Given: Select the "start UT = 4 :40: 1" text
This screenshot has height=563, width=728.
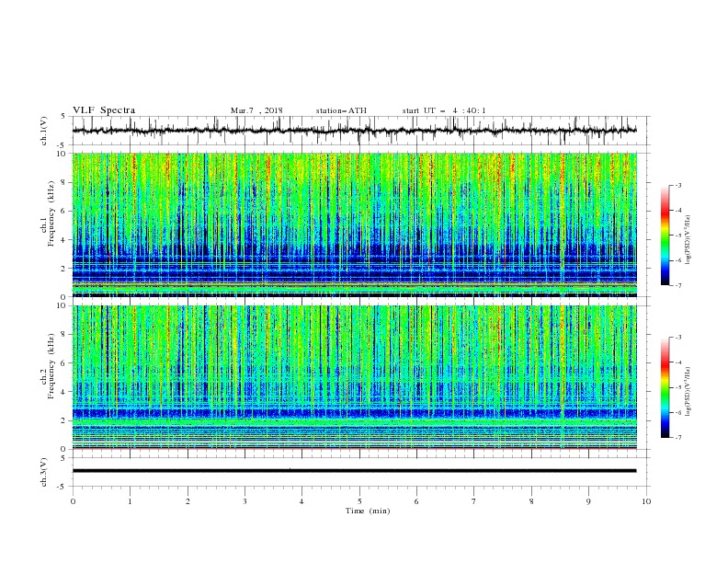Looking at the screenshot, I should (x=444, y=110).
